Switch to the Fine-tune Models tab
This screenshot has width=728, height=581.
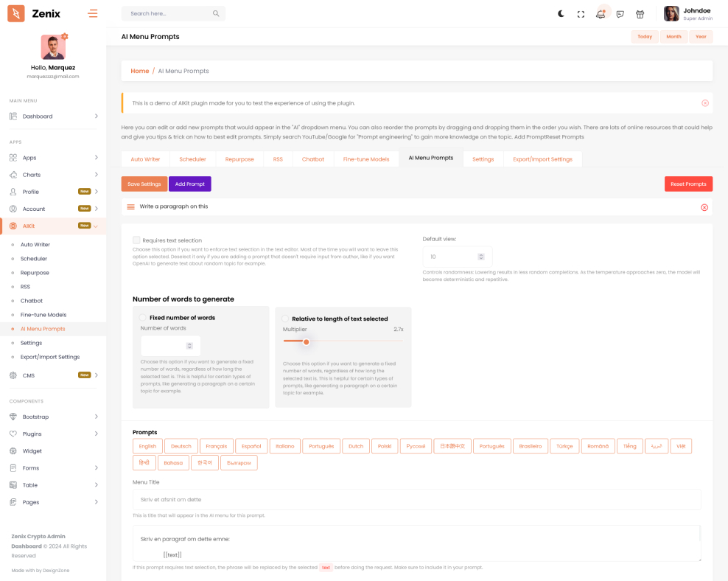tap(365, 159)
